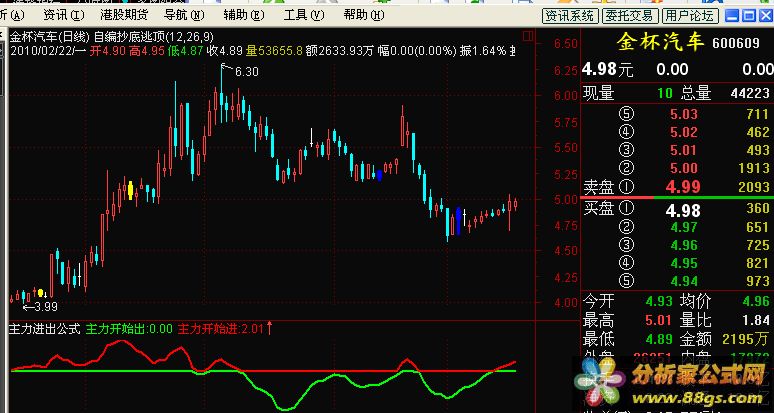774x413 pixels.
Task: Click the small red box icon at chart top-right
Action: click(x=528, y=36)
